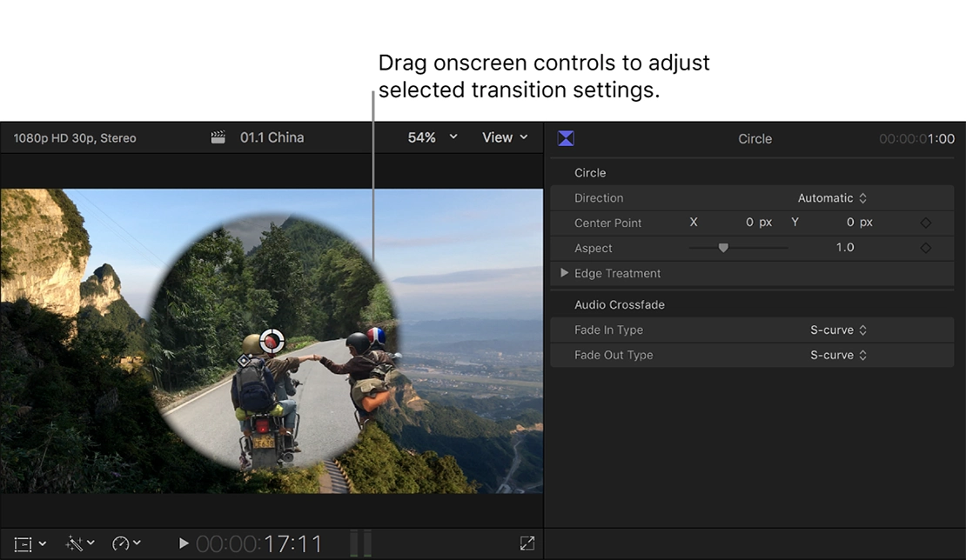This screenshot has height=560, width=966.
Task: Open the View menu in viewer
Action: point(505,137)
